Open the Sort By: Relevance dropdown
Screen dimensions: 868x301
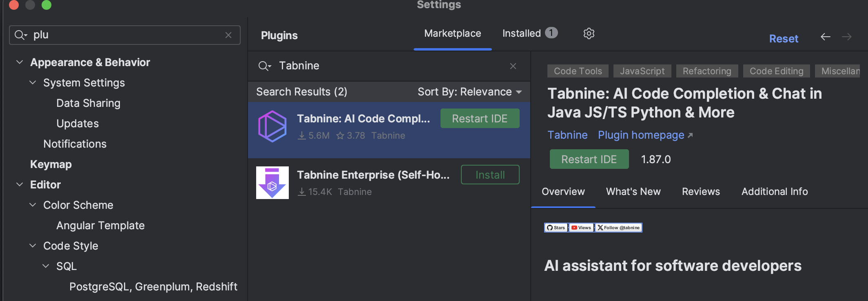(469, 92)
